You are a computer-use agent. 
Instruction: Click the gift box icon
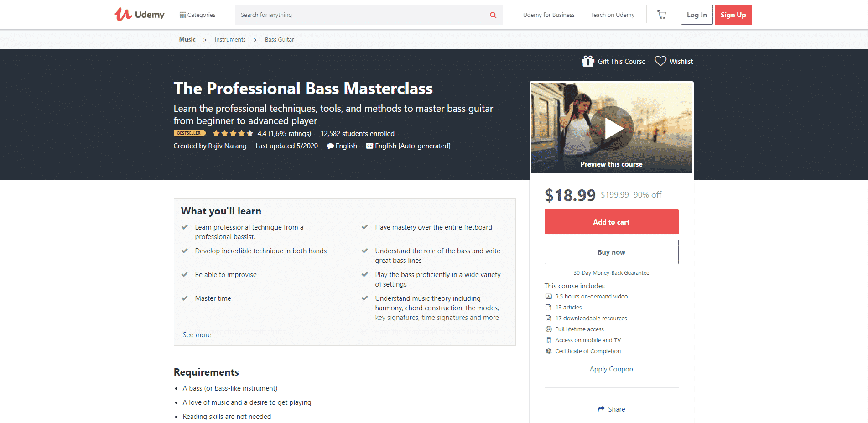588,61
